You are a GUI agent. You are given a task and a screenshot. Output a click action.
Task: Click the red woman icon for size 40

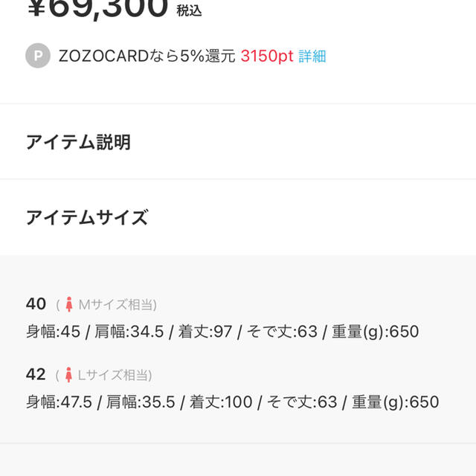point(69,304)
